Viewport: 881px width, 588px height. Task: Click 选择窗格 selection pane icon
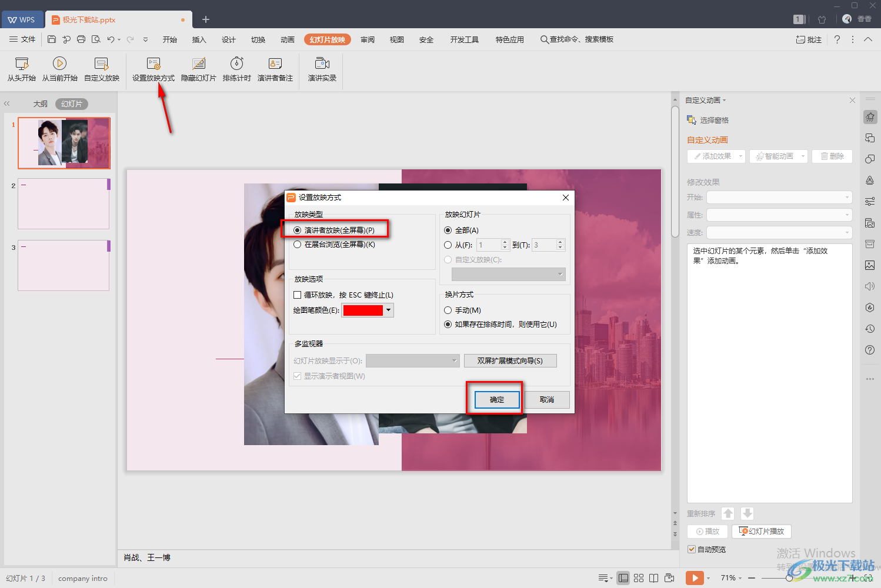692,120
